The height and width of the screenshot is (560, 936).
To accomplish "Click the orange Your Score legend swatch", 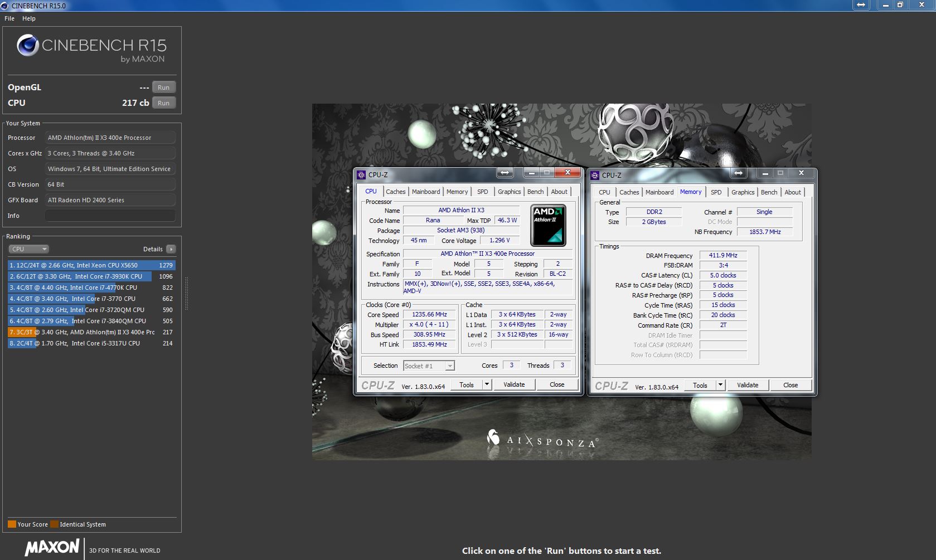I will point(12,524).
